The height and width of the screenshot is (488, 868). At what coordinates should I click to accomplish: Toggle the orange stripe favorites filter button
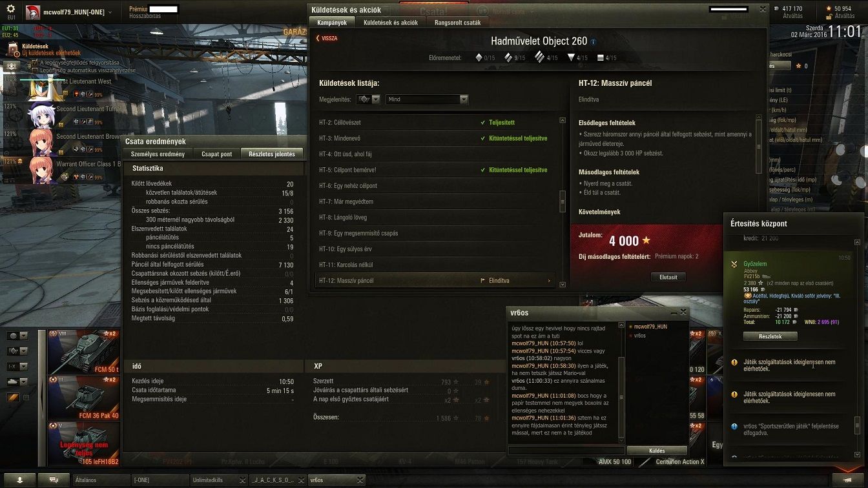coord(13,398)
